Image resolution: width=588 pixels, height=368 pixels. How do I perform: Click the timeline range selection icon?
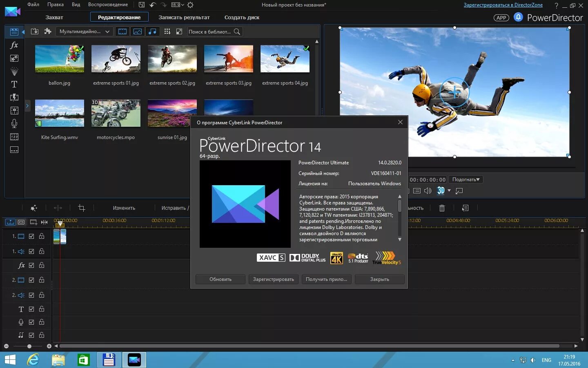[x=33, y=222]
